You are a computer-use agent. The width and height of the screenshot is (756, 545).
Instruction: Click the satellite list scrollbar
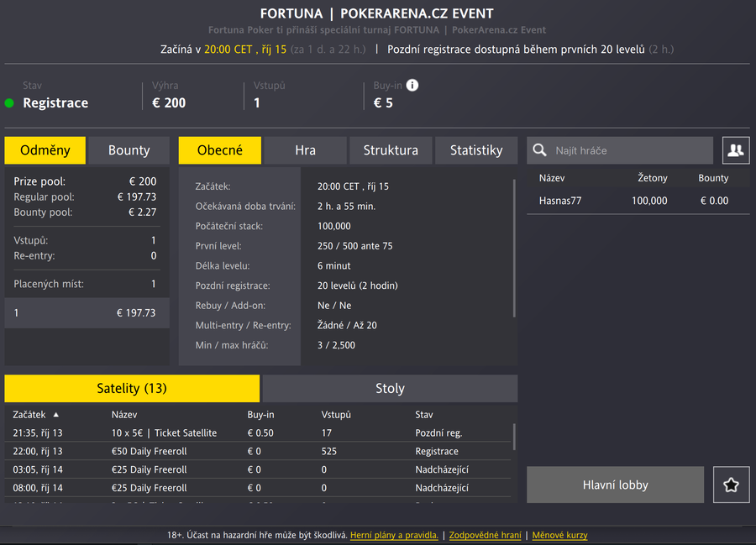pyautogui.click(x=514, y=437)
